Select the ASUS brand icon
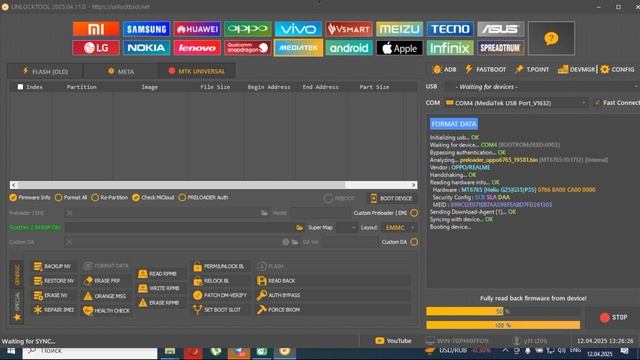 pyautogui.click(x=501, y=29)
